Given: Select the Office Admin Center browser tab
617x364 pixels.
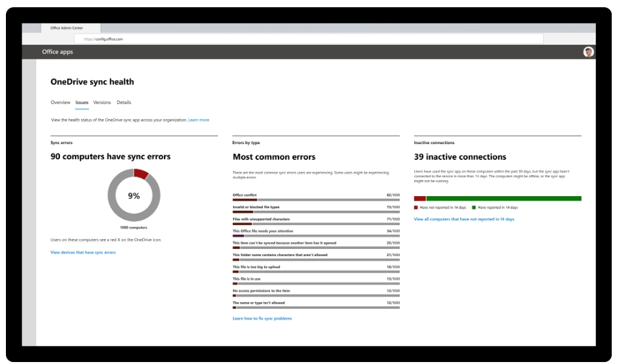Looking at the screenshot, I should [x=71, y=28].
